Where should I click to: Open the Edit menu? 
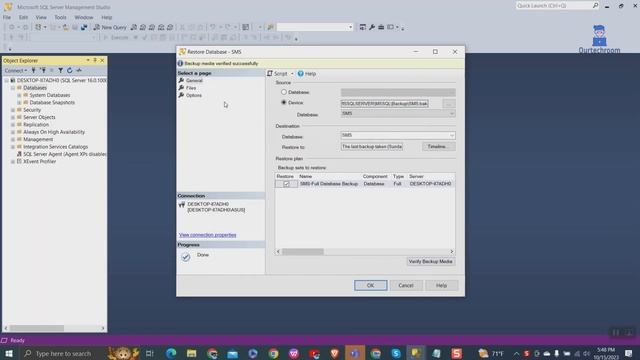(23, 18)
